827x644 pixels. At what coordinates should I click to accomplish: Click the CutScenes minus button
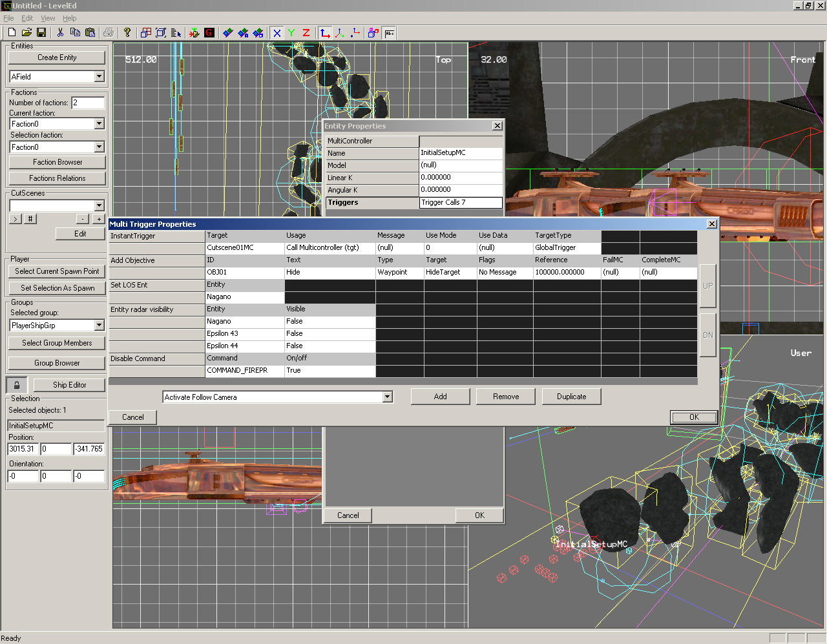[83, 219]
